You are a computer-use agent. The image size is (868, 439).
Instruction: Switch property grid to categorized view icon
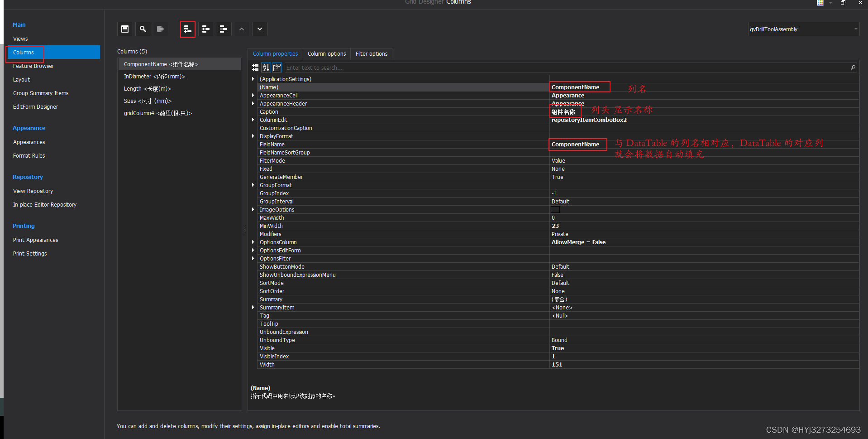[255, 67]
